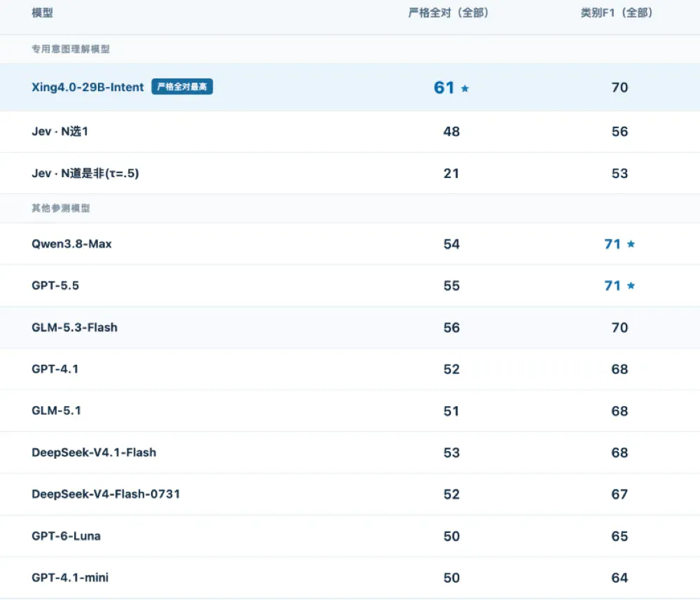Click strict score 52 in GPT-4.1 row
Viewport: 700px width, 608px height.
click(451, 369)
